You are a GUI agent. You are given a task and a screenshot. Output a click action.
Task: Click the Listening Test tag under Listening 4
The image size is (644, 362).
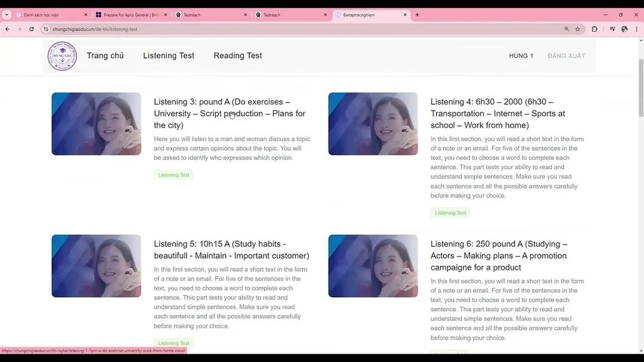[450, 213]
